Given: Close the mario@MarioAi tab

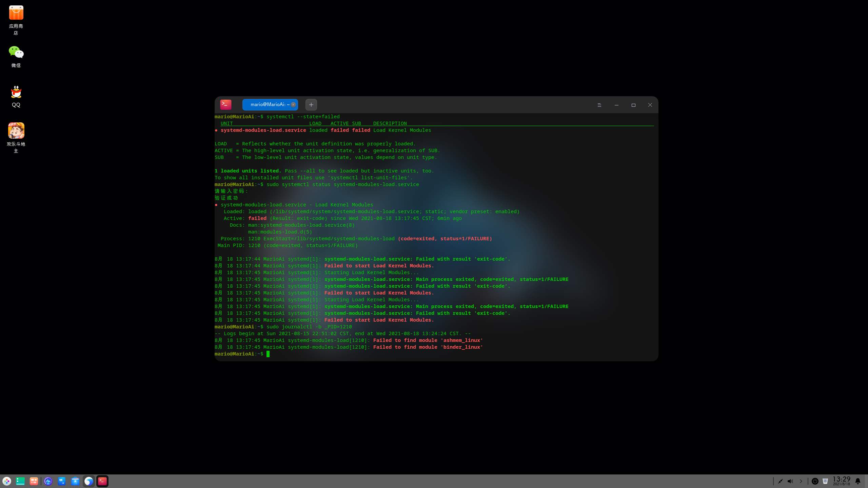Looking at the screenshot, I should coord(293,105).
